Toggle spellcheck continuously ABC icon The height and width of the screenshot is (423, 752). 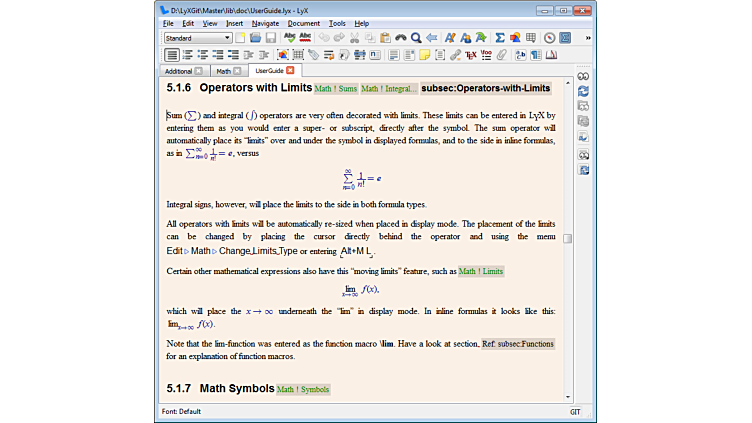[x=305, y=38]
